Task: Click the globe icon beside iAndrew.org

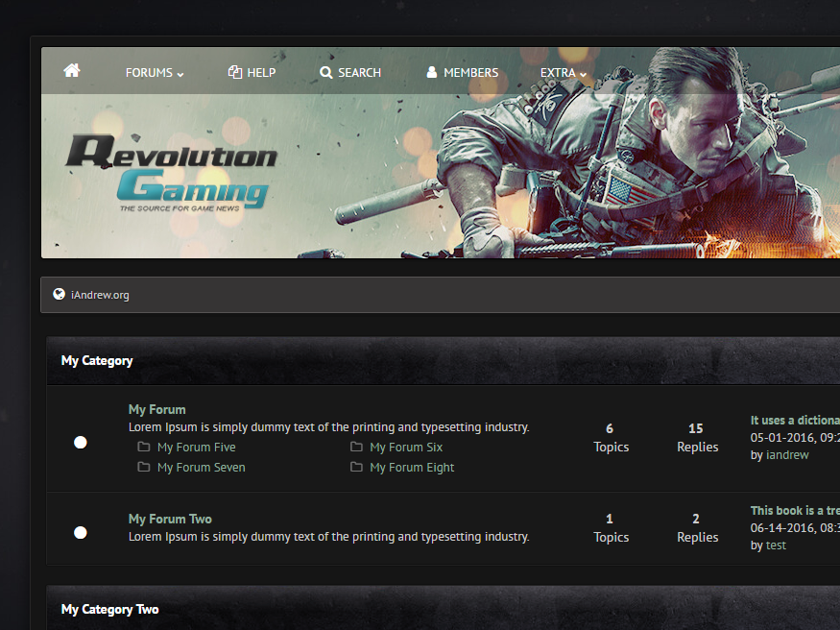Action: pyautogui.click(x=60, y=294)
